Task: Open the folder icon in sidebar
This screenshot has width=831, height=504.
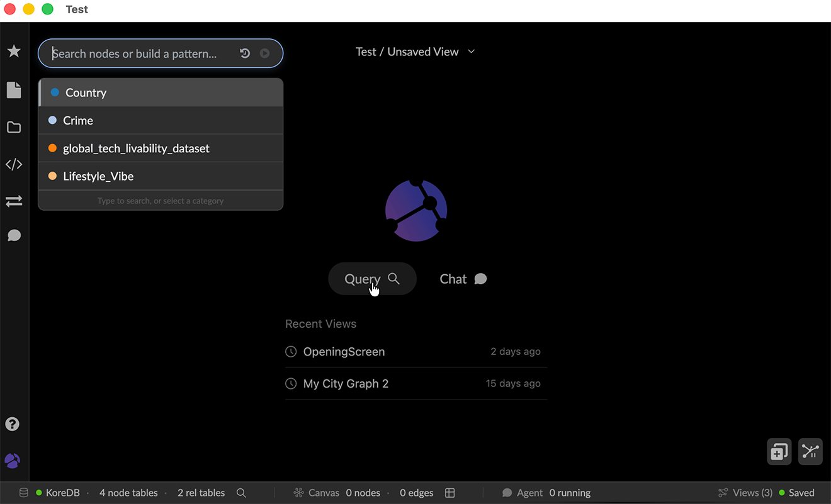Action: [14, 128]
